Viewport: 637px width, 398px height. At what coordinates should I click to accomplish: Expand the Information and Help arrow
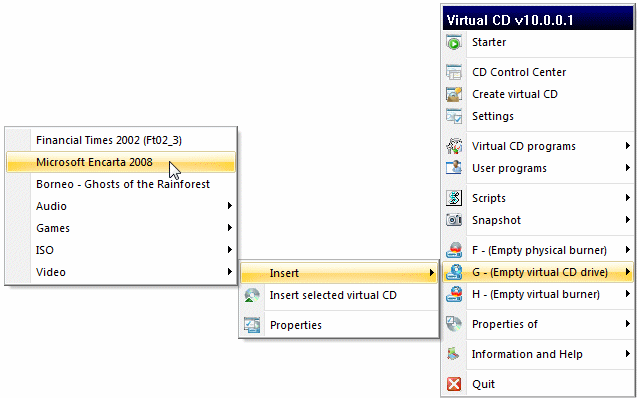click(628, 354)
